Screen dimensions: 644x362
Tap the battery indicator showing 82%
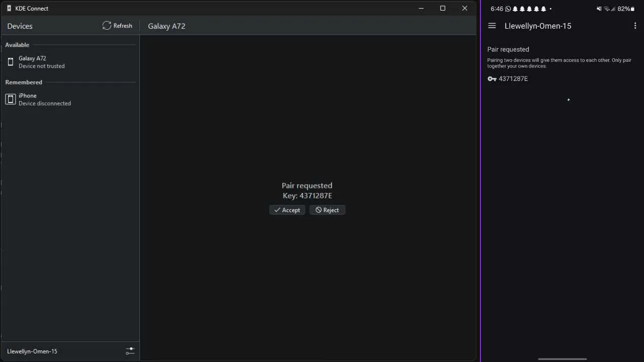626,9
